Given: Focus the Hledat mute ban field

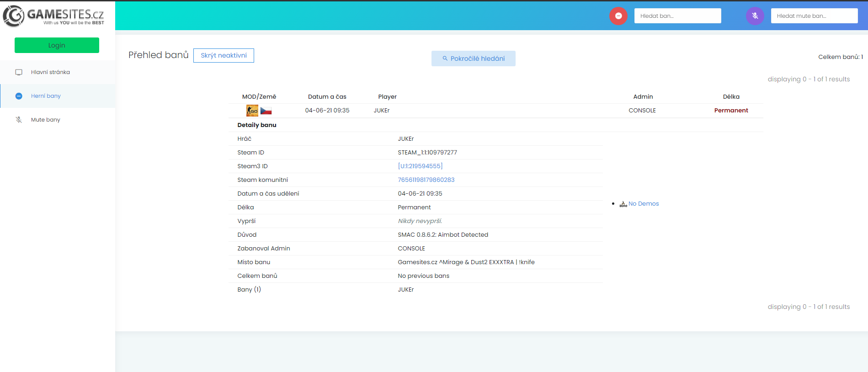Looking at the screenshot, I should pos(814,16).
